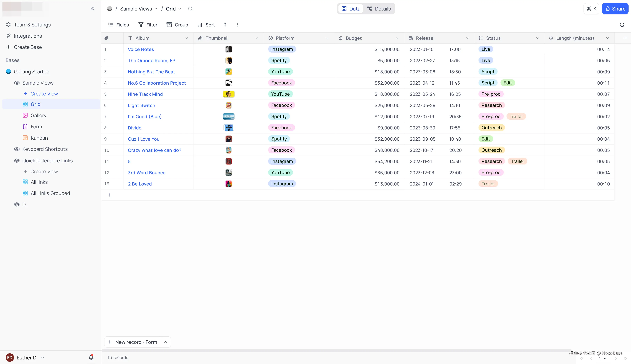Expand the Album column header dropdown
The height and width of the screenshot is (364, 631).
pyautogui.click(x=187, y=38)
